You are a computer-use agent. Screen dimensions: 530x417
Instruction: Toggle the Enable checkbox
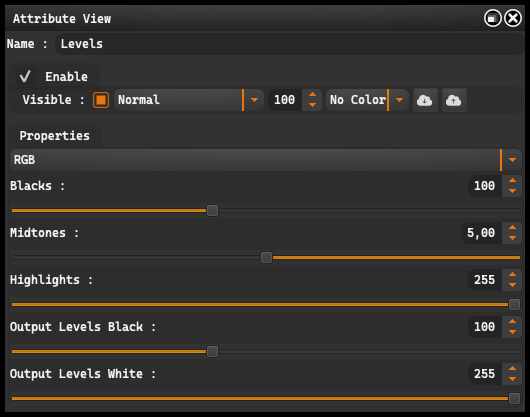pyautogui.click(x=25, y=76)
